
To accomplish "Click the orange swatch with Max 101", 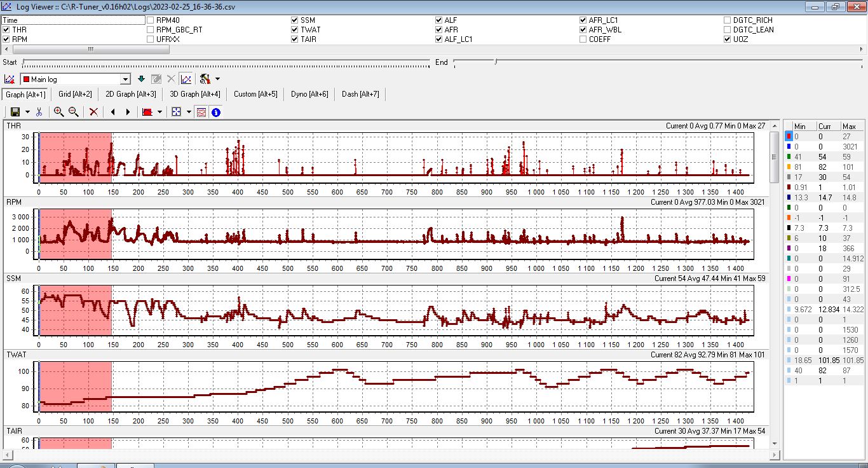I will click(789, 167).
